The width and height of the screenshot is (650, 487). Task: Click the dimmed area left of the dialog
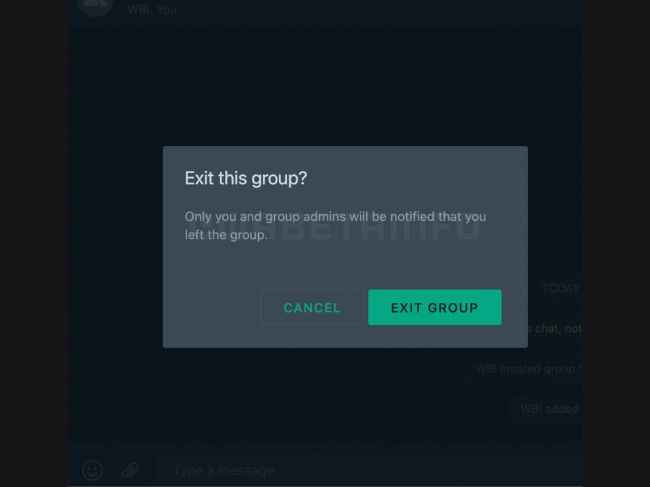click(116, 247)
